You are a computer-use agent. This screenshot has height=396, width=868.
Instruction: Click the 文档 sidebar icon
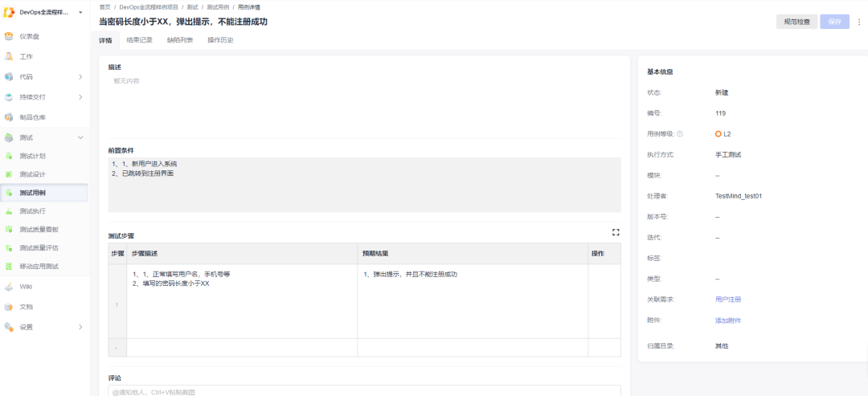coord(9,306)
